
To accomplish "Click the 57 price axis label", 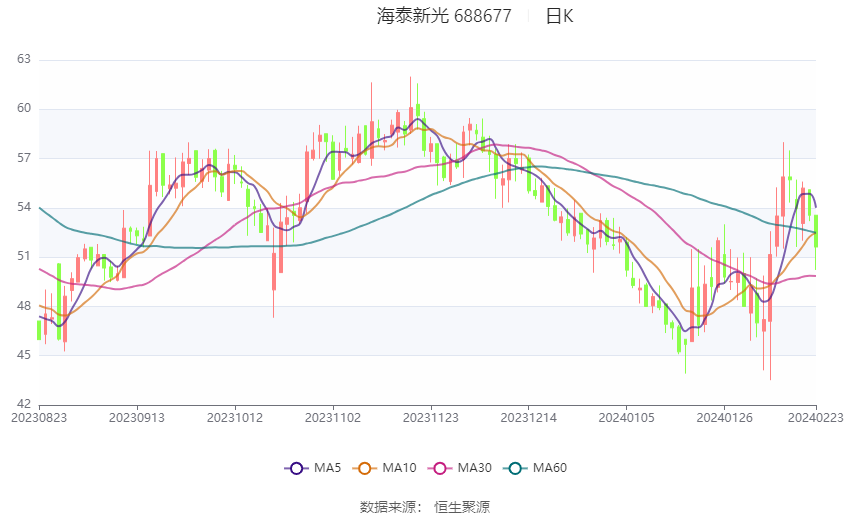I will pos(24,158).
